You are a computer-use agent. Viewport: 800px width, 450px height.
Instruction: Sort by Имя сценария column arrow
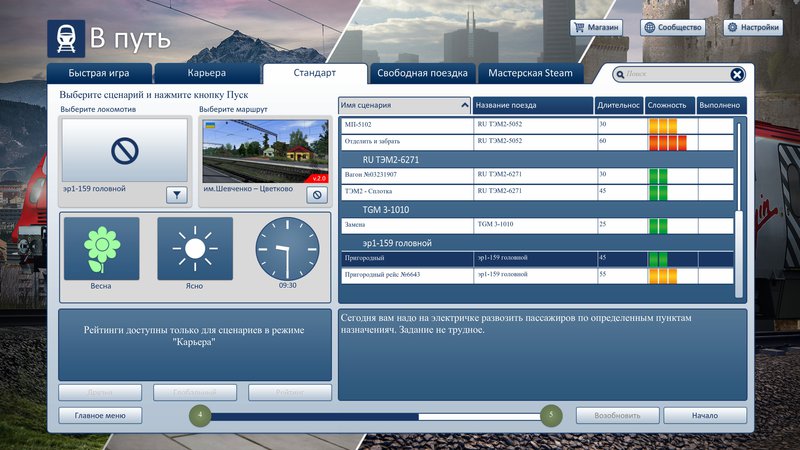click(x=464, y=106)
